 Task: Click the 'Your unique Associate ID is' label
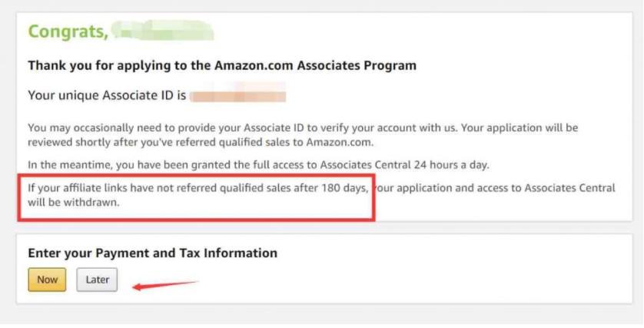107,96
